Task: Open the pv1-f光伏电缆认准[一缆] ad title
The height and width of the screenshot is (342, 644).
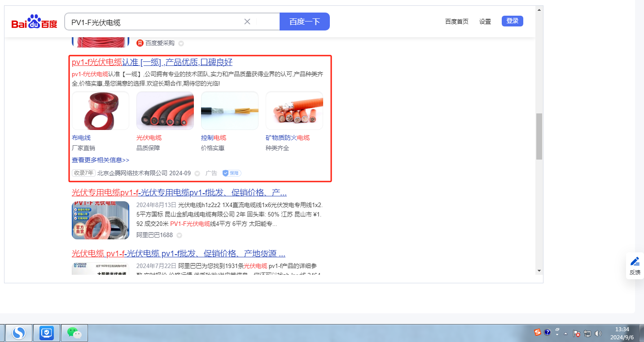Action: tap(152, 62)
